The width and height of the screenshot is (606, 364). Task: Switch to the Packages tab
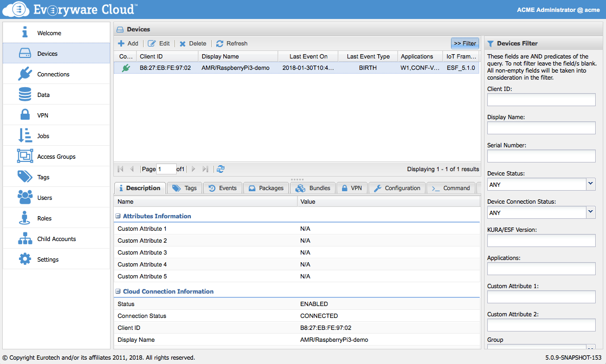click(x=266, y=188)
